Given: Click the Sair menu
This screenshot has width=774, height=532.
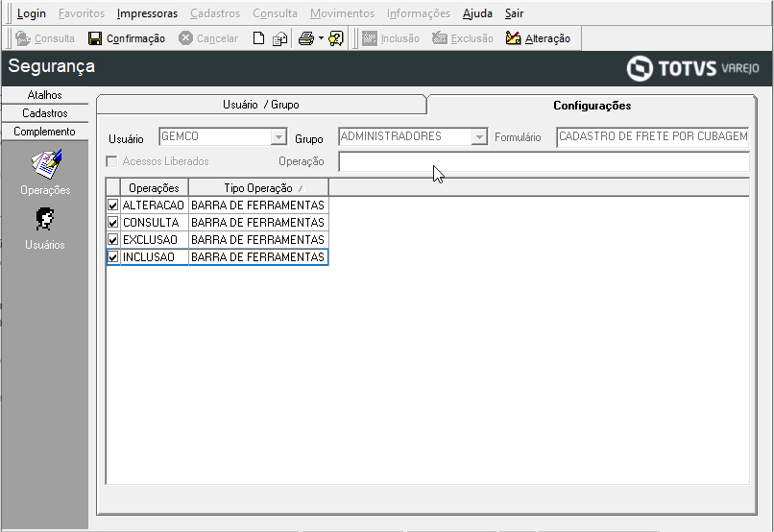Looking at the screenshot, I should (514, 13).
